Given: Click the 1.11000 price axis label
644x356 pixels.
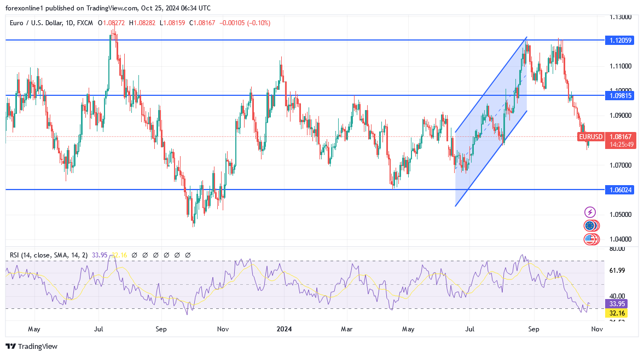Looking at the screenshot, I should (620, 66).
